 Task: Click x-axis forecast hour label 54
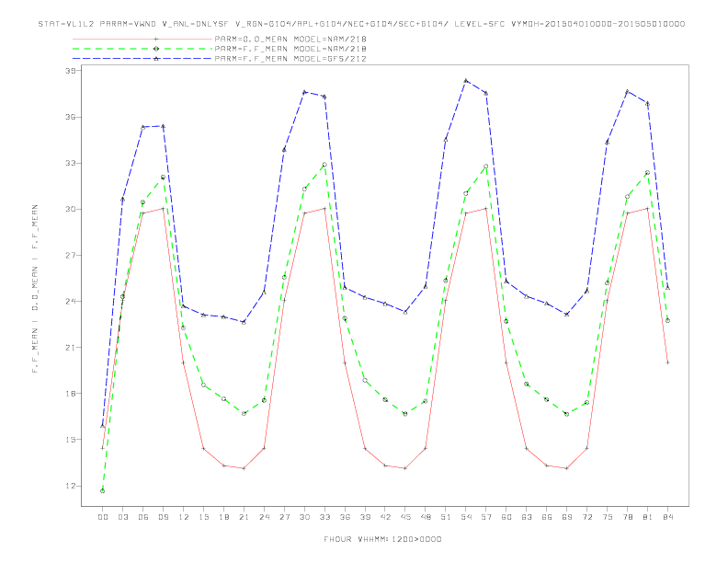(466, 517)
